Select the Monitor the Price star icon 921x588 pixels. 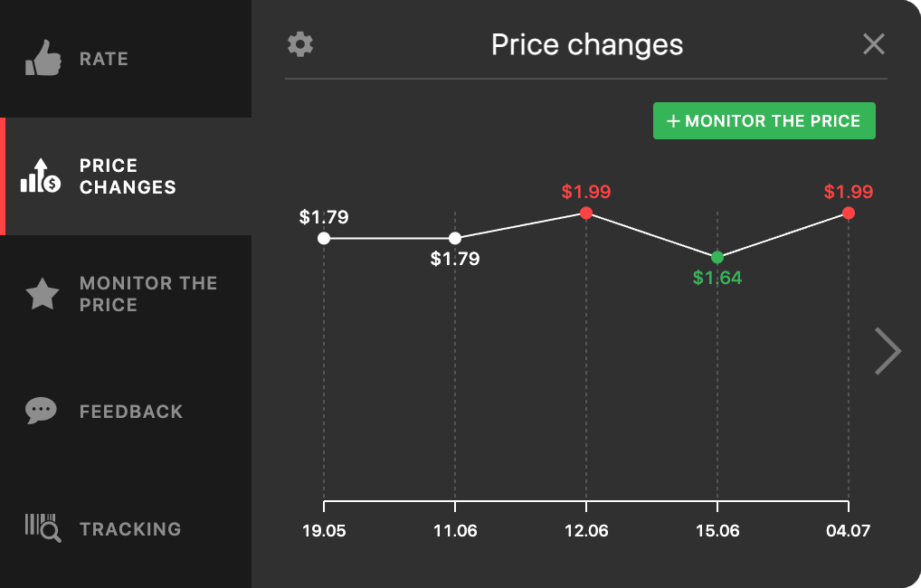pyautogui.click(x=41, y=293)
